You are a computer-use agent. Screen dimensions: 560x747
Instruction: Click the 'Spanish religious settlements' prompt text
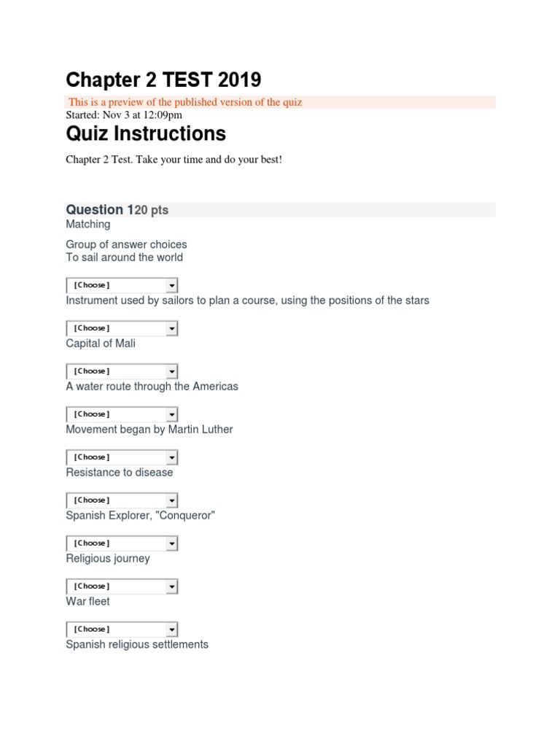pos(137,644)
